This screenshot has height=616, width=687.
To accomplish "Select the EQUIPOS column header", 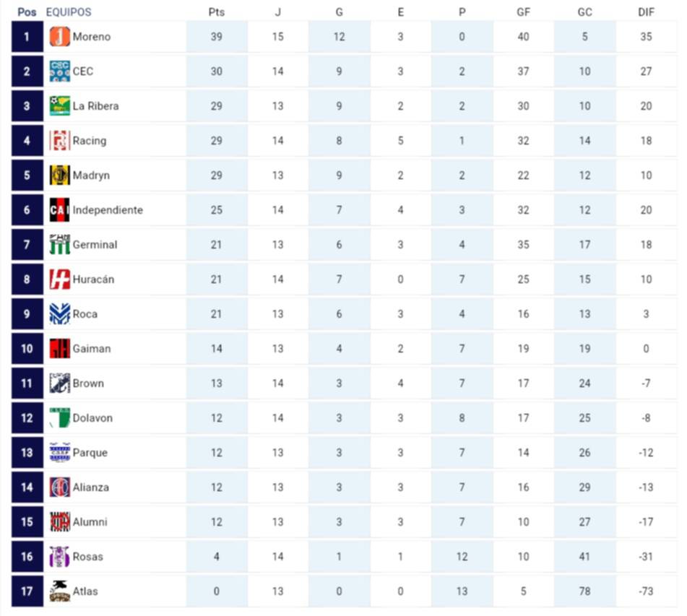I will [69, 12].
